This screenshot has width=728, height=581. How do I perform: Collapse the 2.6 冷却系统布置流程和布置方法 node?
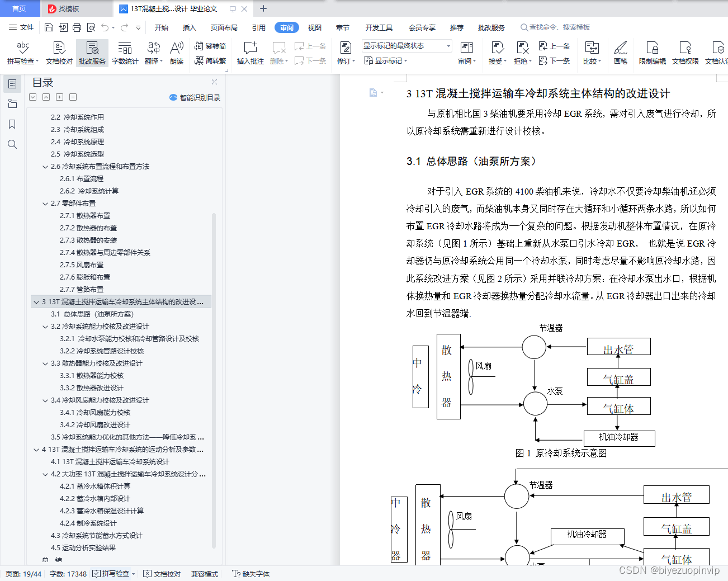point(45,167)
